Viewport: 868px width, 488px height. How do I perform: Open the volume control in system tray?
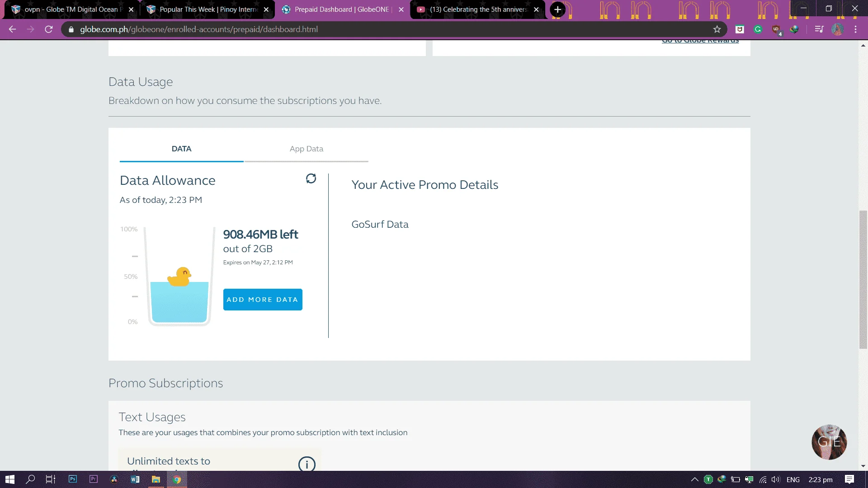pyautogui.click(x=776, y=479)
